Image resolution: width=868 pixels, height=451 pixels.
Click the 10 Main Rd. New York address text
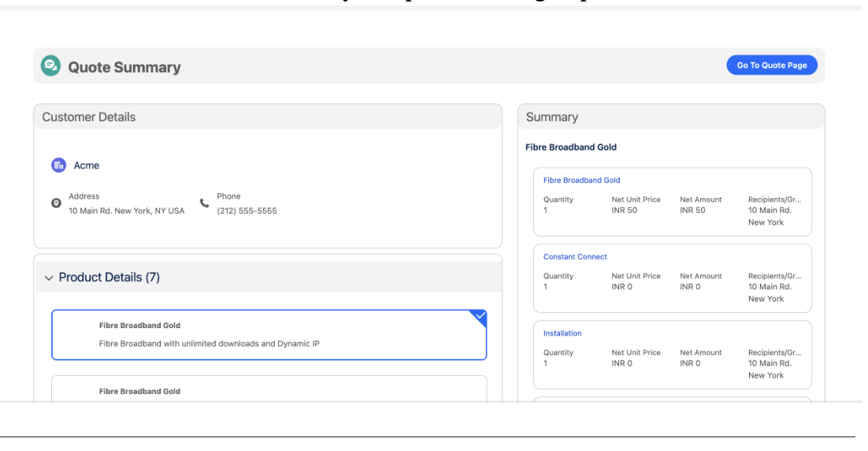[x=126, y=211]
